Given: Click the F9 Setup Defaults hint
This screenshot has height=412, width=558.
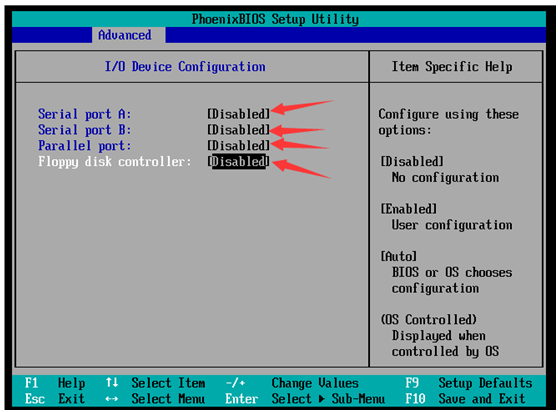Looking at the screenshot, I should coord(469,383).
